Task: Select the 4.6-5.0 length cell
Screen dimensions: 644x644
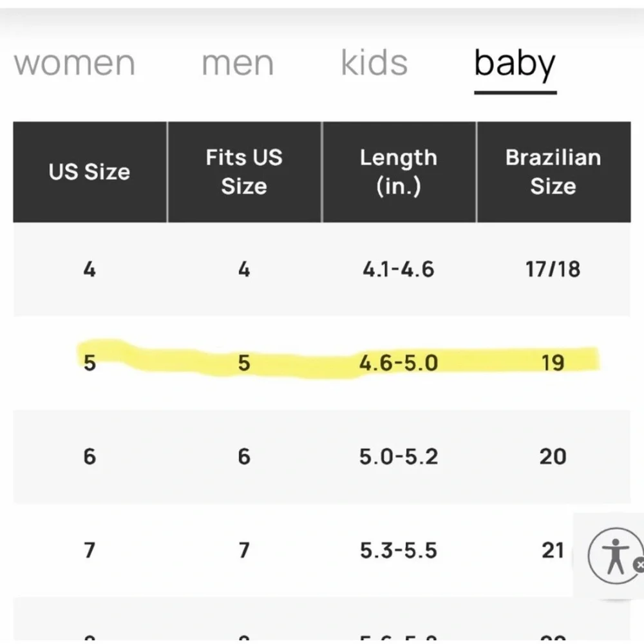Action: coord(399,363)
